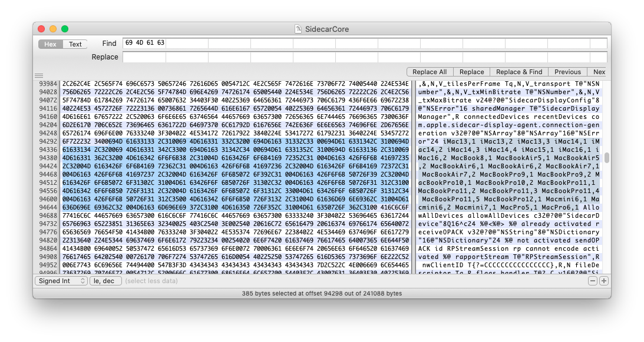Click text row starting 'MacBookPro11,2 MacBookPro11,3'

[x=509, y=191]
